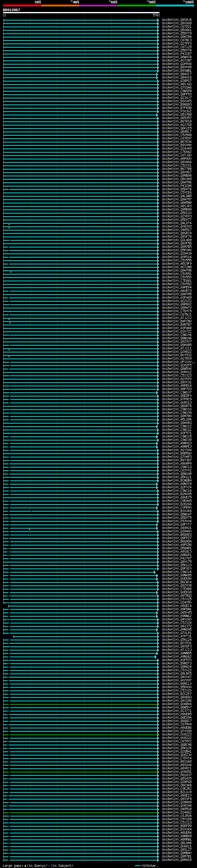Select hit label UniRef100_C9EA49

[176, 501]
